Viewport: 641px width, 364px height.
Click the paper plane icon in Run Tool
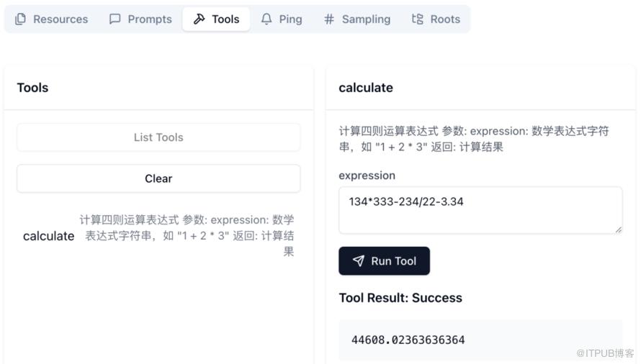359,261
